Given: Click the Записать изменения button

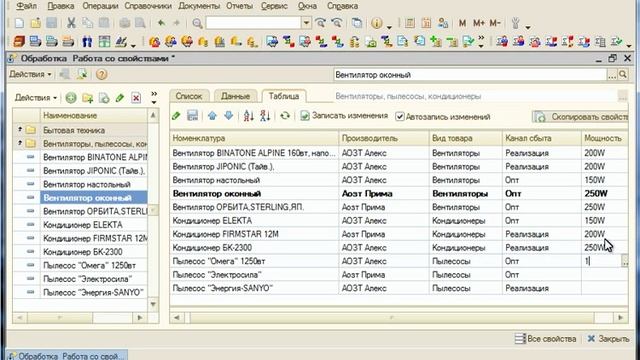Looking at the screenshot, I should point(344,116).
